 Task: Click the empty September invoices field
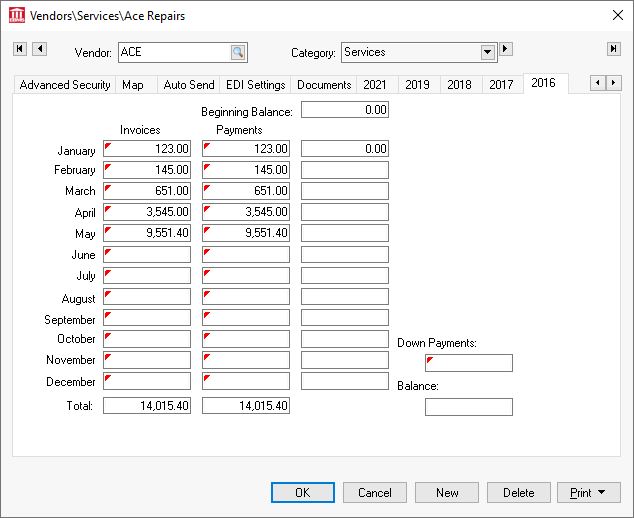(x=147, y=317)
